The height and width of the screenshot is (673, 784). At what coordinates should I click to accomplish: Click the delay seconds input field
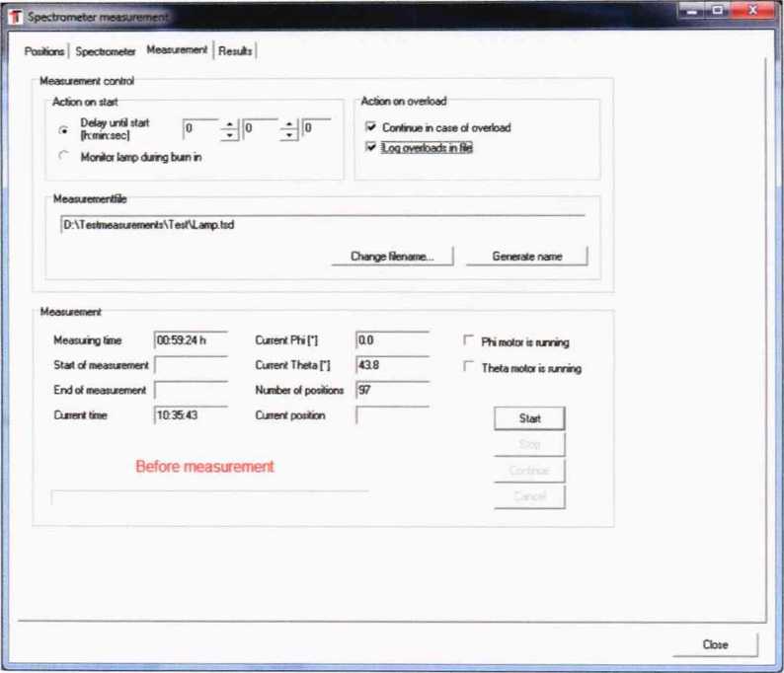pos(317,128)
